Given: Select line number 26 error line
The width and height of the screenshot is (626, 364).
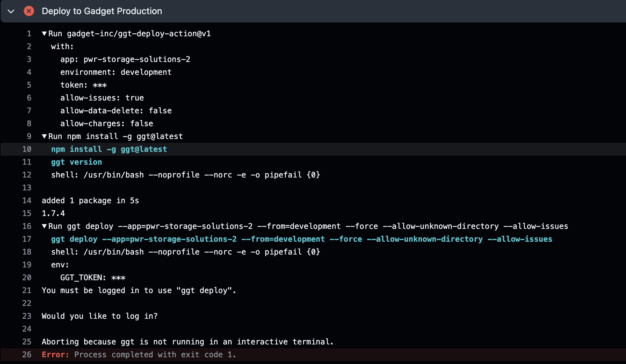Looking at the screenshot, I should (27, 355).
